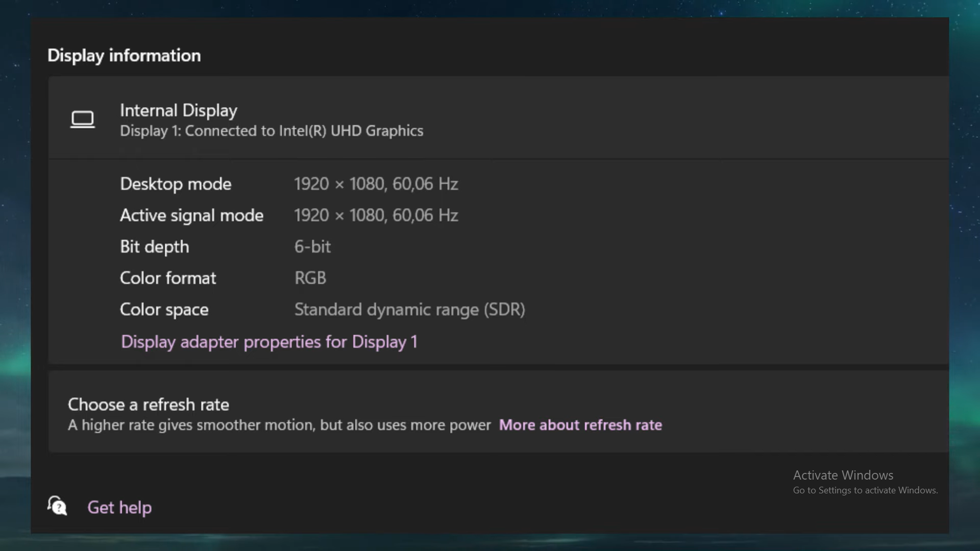Click the laptop icon for Internal Display
Screen dimensions: 980x551
pos(82,120)
